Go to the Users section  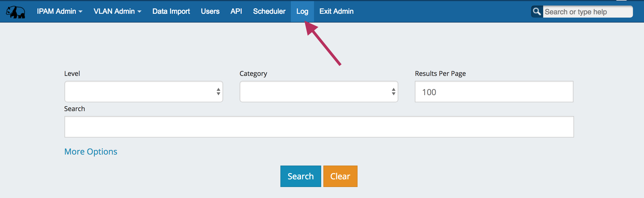[x=210, y=11]
